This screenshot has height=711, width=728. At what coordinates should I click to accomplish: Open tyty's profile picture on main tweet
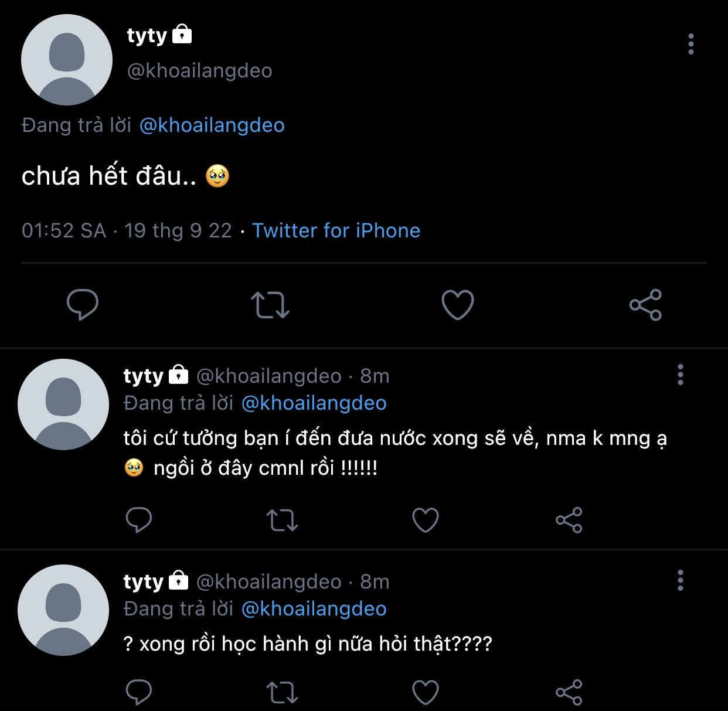(67, 60)
